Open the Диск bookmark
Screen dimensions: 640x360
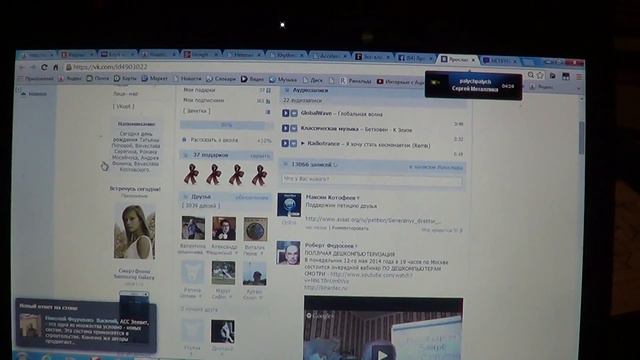coord(313,80)
